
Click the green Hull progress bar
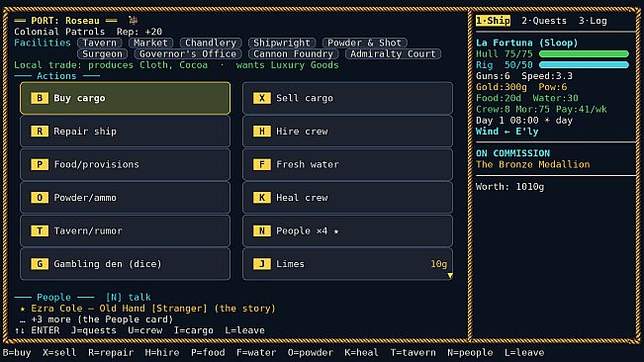click(x=584, y=53)
